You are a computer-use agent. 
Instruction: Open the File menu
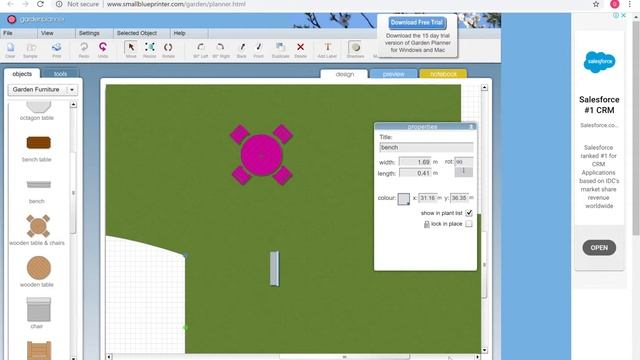click(8, 33)
